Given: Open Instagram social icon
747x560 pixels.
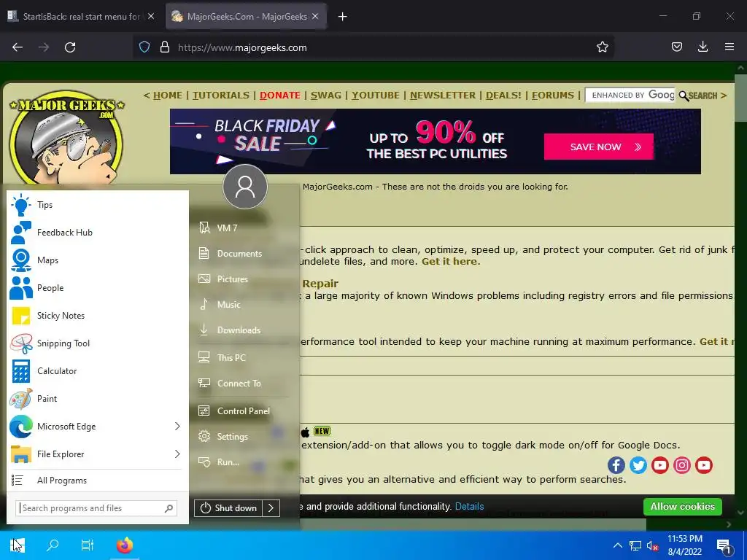Looking at the screenshot, I should point(682,464).
